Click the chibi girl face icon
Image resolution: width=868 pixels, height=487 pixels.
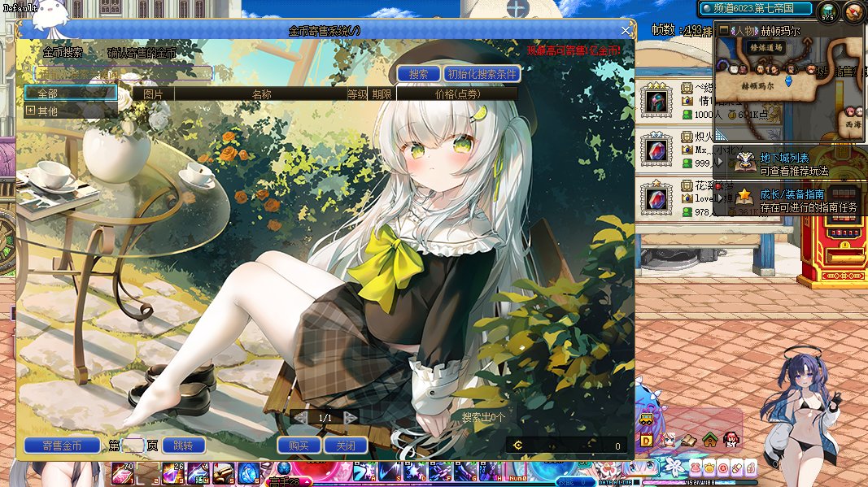click(668, 441)
